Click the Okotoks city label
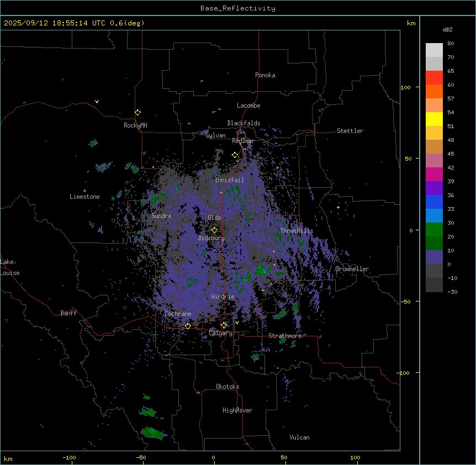This screenshot has width=476, height=465. [x=228, y=387]
